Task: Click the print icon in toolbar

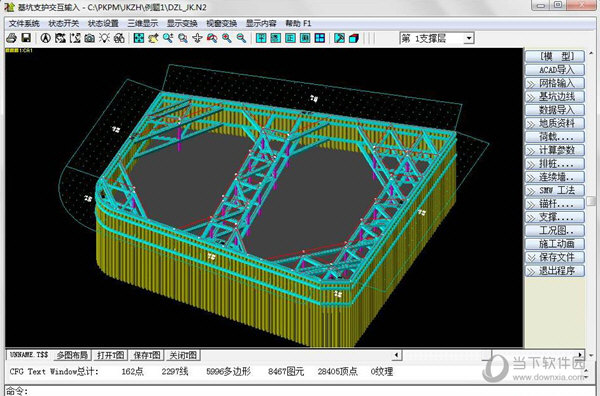Action: [x=11, y=38]
